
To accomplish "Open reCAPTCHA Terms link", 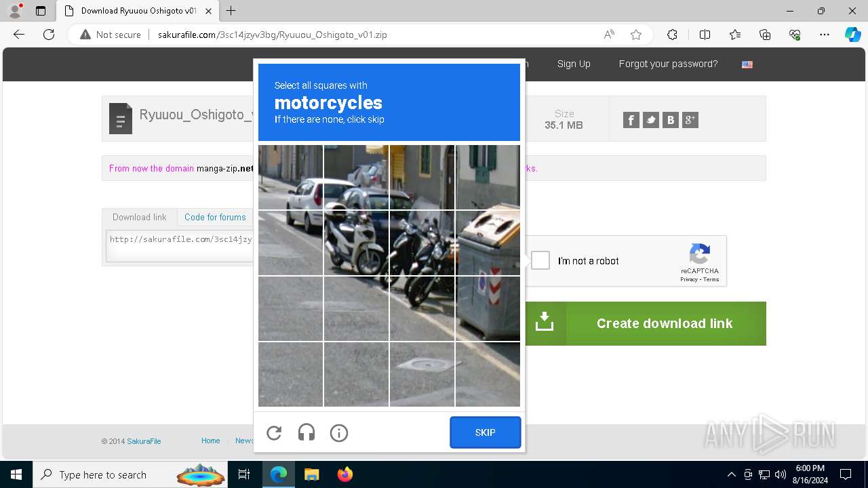I will click(711, 279).
